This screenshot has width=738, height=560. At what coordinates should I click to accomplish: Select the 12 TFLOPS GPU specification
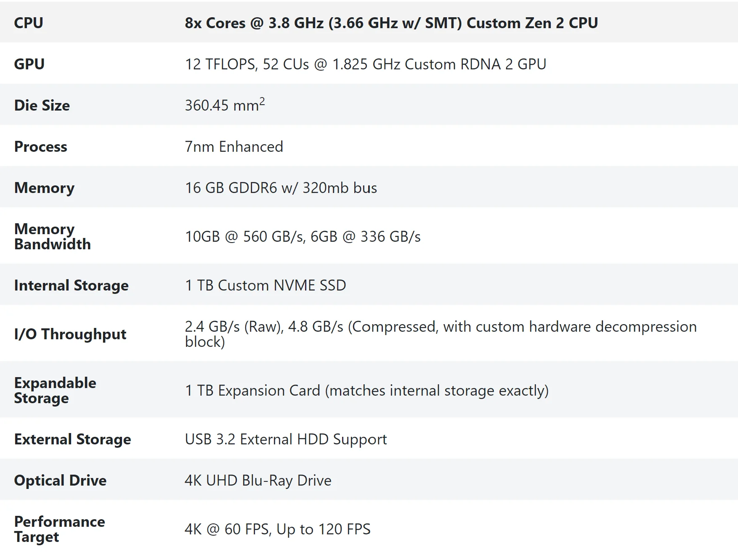[x=365, y=64]
